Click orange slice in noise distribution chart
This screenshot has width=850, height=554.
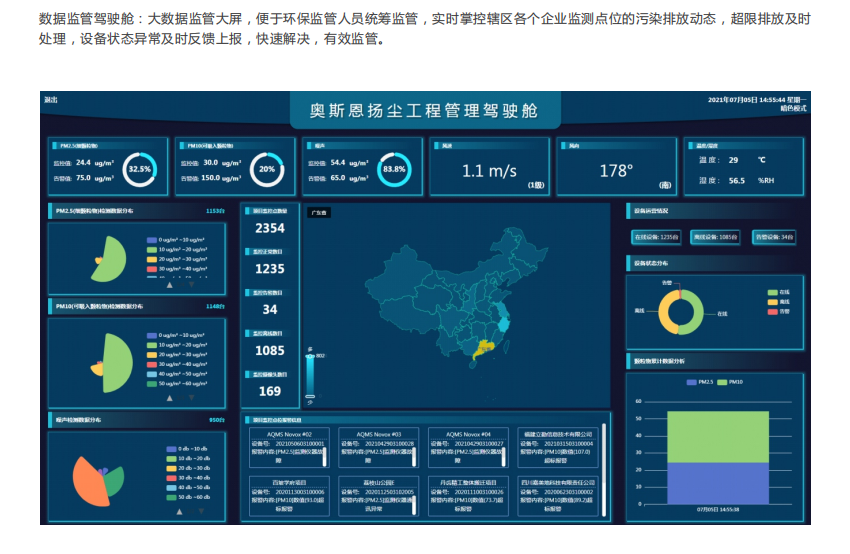(89, 482)
